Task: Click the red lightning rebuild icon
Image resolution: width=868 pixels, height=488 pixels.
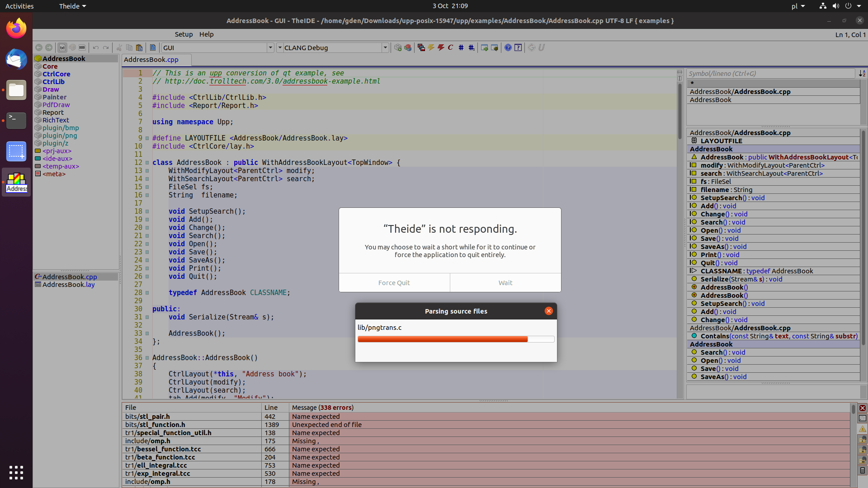Action: [x=441, y=47]
